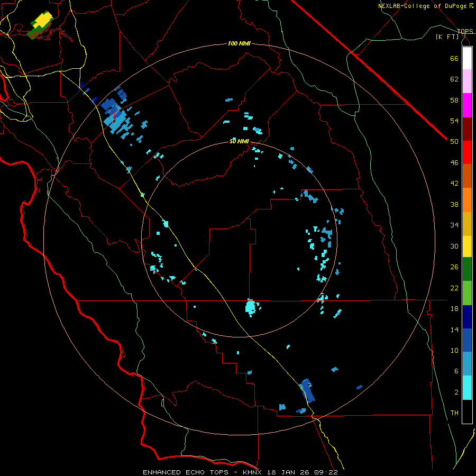Click the "26" legend value

[x=454, y=267]
